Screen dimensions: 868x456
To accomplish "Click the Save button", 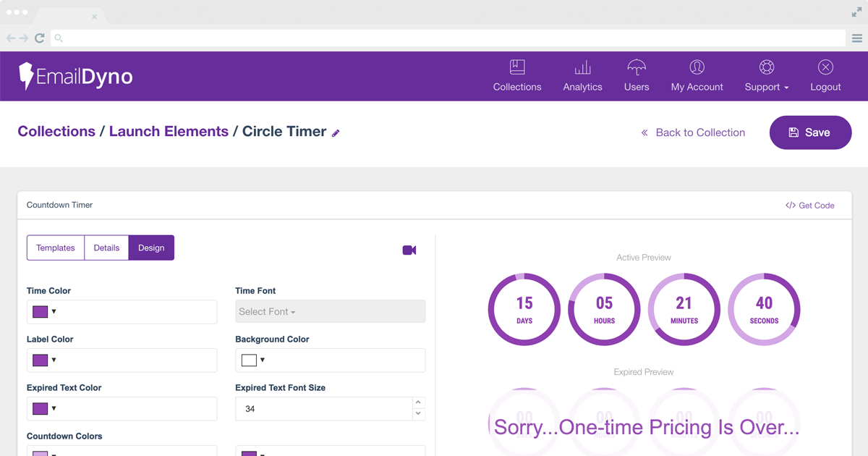I will point(810,132).
